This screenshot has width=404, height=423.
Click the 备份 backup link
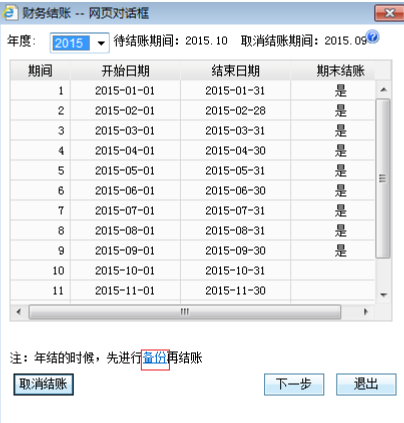tap(155, 358)
